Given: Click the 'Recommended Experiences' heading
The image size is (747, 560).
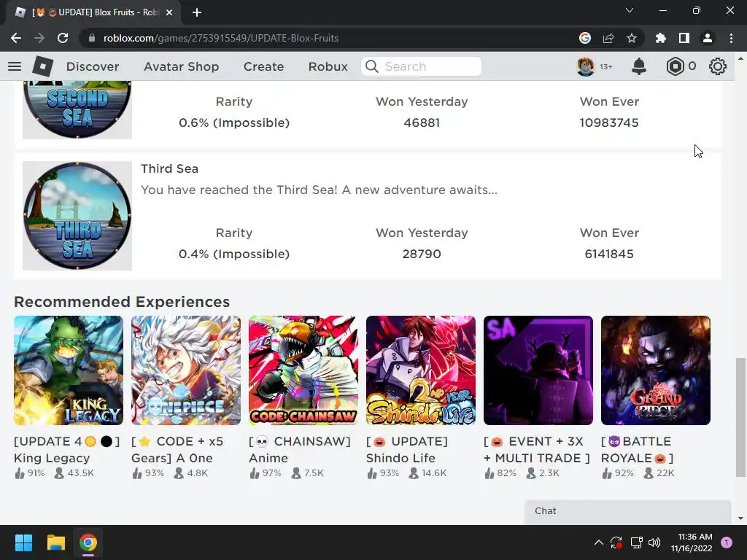Looking at the screenshot, I should click(x=122, y=302).
